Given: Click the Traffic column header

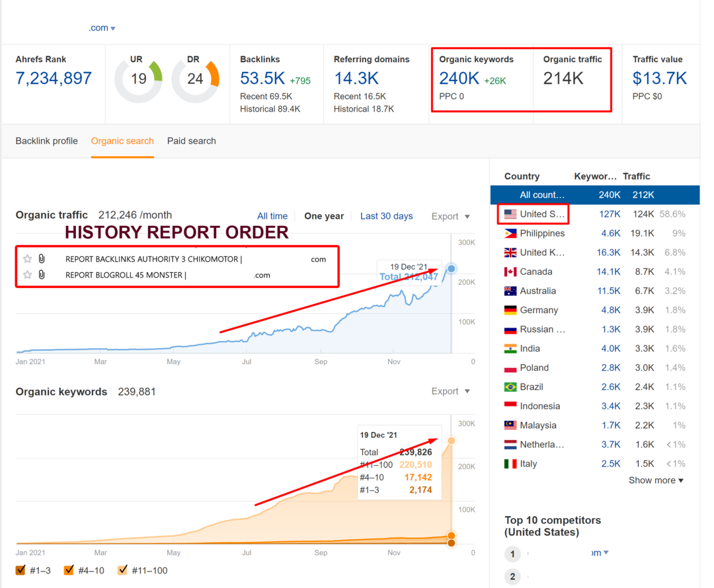Looking at the screenshot, I should 636,176.
